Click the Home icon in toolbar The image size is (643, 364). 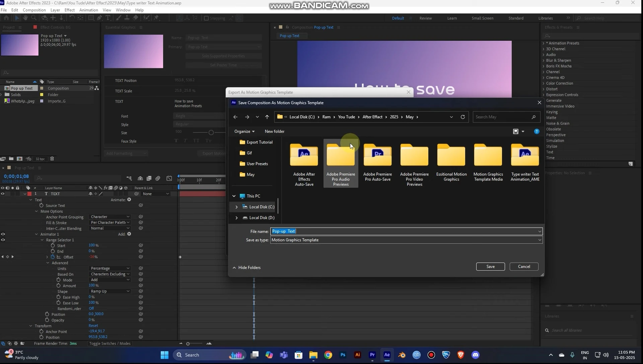point(6,18)
